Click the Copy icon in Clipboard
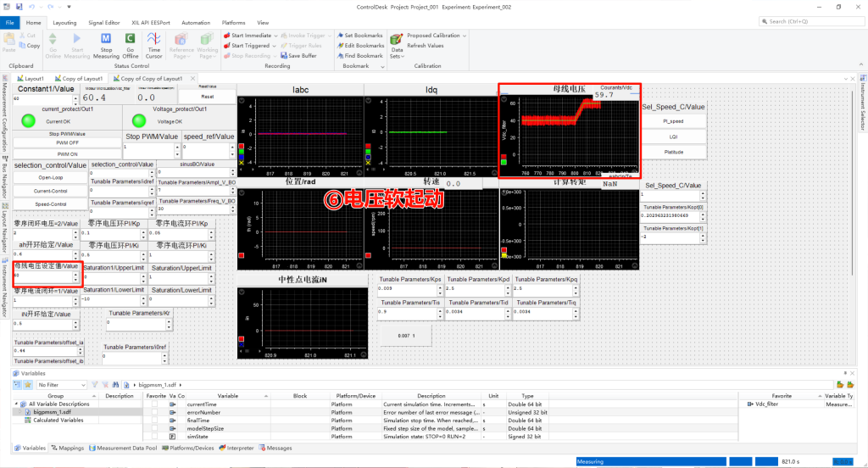The image size is (868, 468). (23, 46)
